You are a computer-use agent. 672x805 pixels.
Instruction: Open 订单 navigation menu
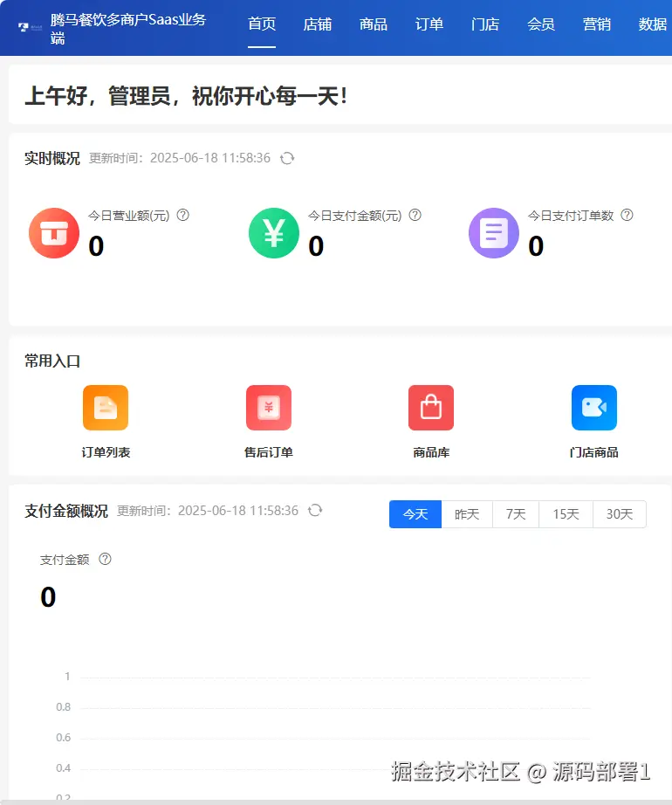point(429,24)
